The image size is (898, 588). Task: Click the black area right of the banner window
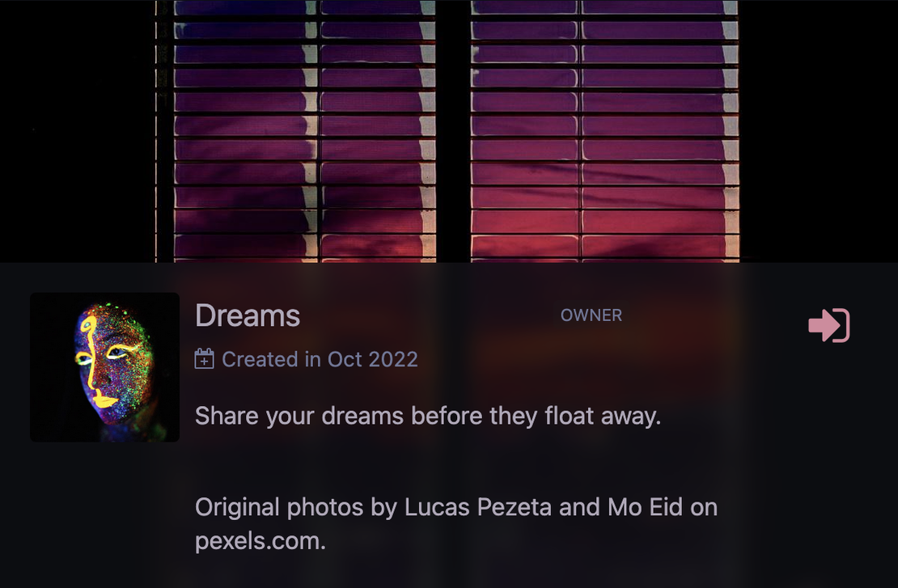pyautogui.click(x=817, y=129)
